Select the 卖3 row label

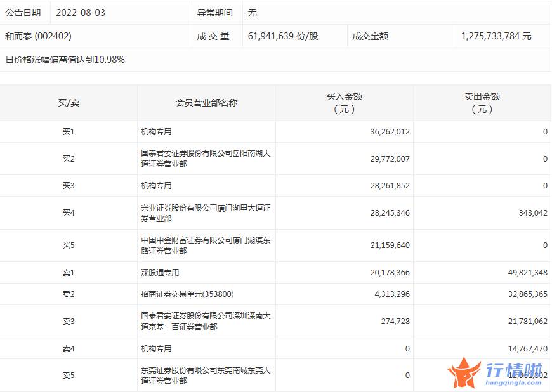coord(69,321)
